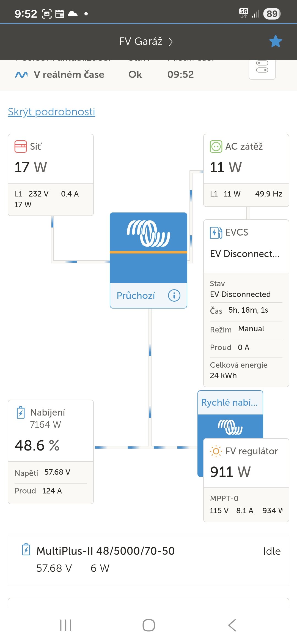Open Android recent apps button
Image resolution: width=297 pixels, height=644 pixels.
[x=66, y=625]
